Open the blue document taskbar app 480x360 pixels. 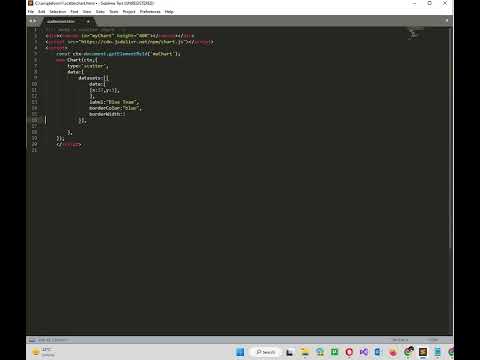378,352
